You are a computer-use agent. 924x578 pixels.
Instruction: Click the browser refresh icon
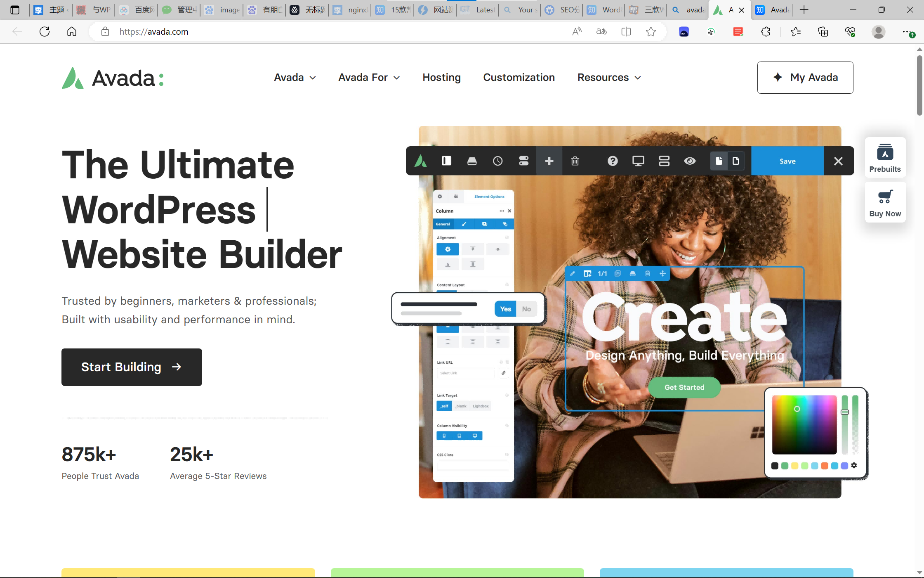(45, 31)
